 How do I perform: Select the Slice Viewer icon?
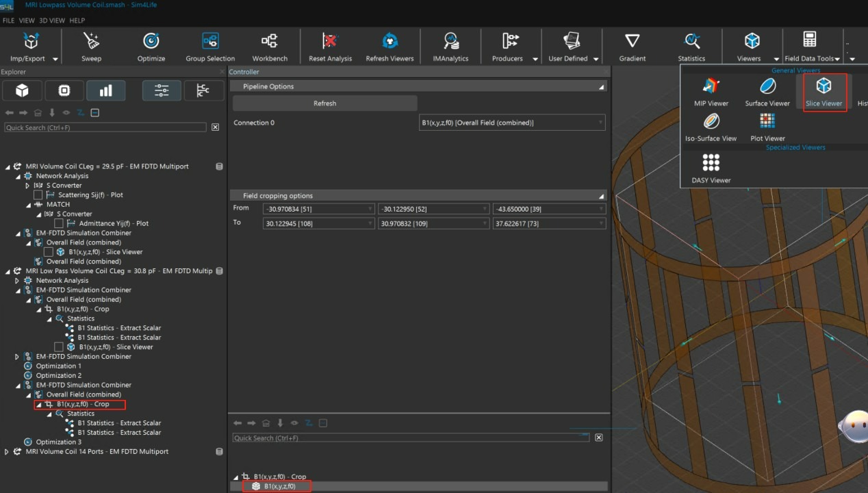(x=824, y=86)
